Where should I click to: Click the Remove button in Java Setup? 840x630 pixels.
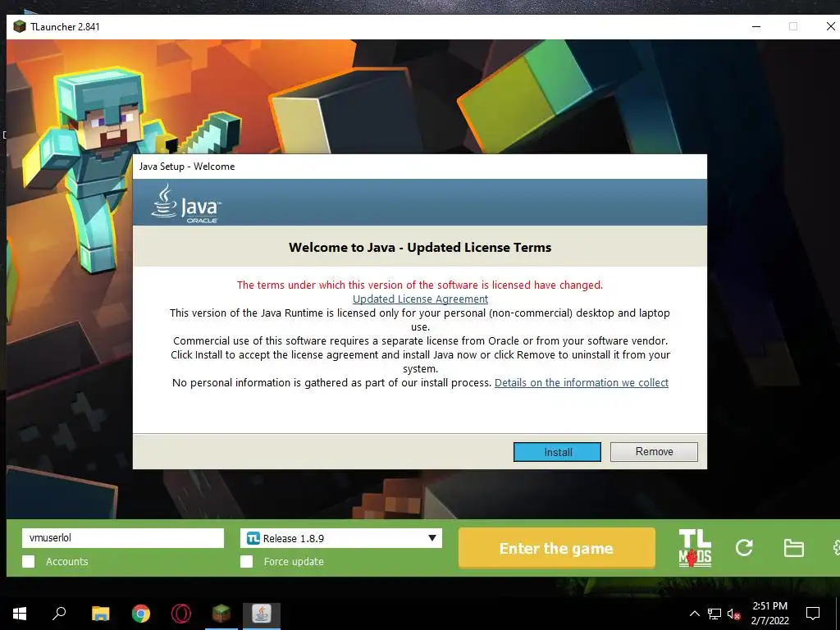[x=654, y=452]
